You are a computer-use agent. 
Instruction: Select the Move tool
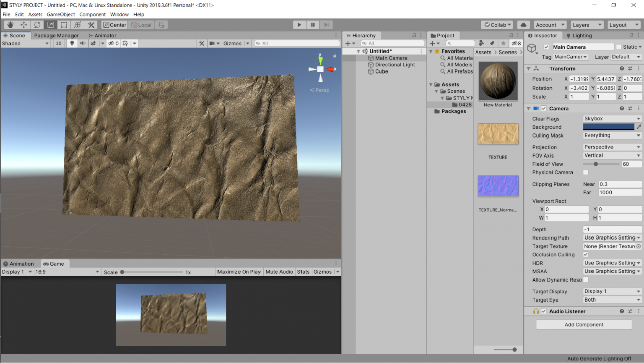tap(23, 25)
